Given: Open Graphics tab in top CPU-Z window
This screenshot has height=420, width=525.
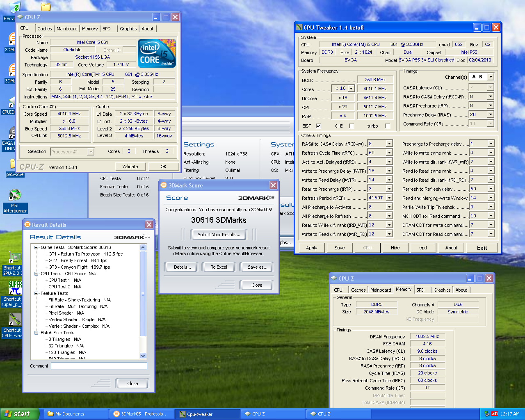Looking at the screenshot, I should coord(128,29).
